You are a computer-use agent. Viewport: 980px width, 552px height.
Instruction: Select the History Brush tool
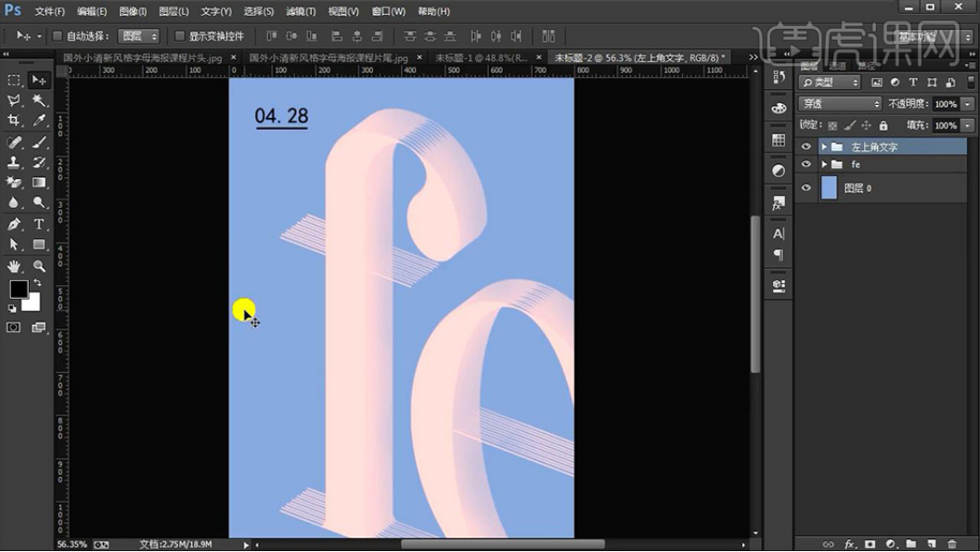[x=39, y=162]
